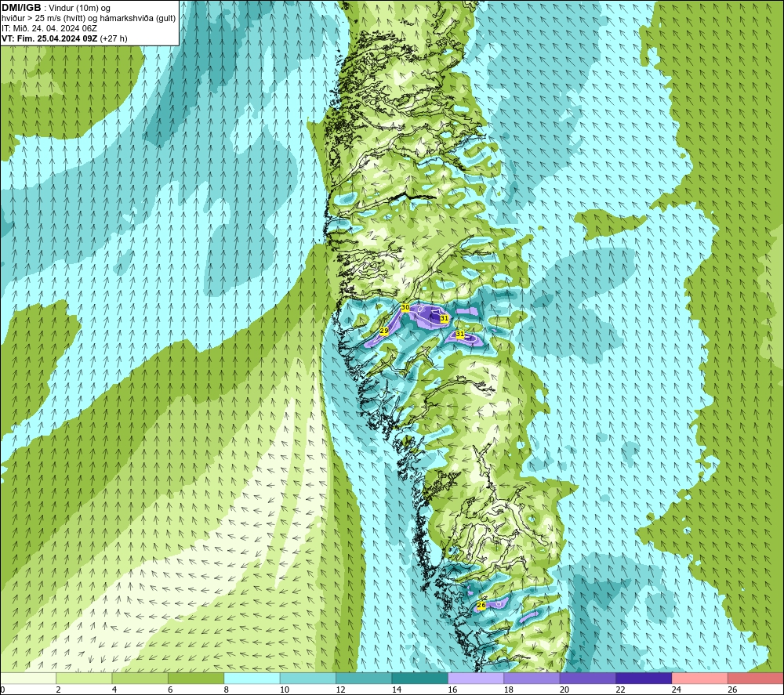This screenshot has height=695, width=784.
Task: Click the legend tick value 2
Action: [x=59, y=690]
